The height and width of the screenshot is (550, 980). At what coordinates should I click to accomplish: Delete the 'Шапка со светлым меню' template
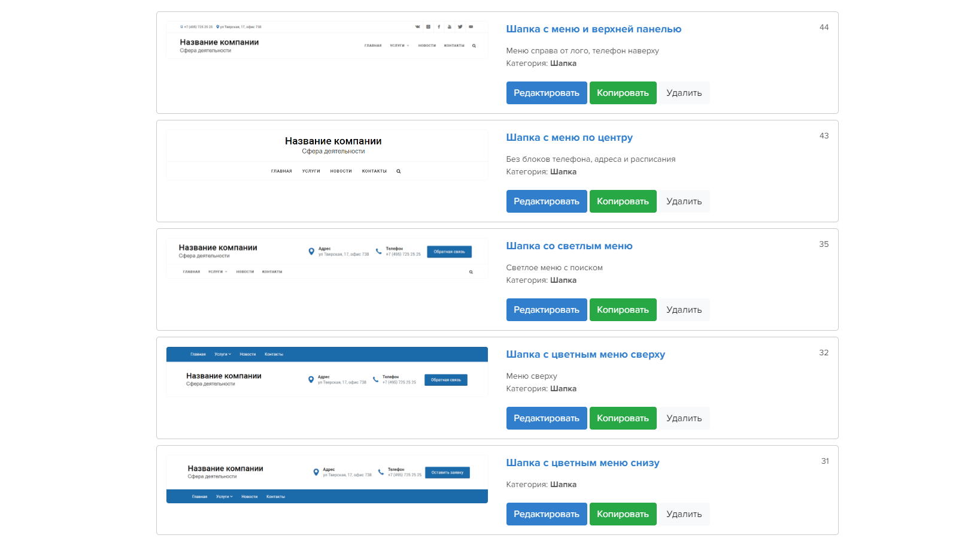684,310
